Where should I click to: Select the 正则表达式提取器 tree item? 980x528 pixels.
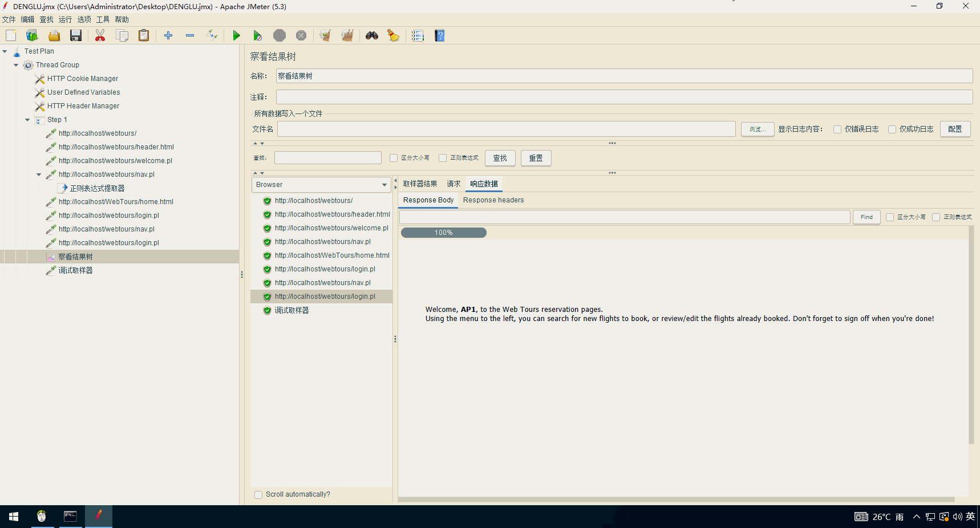pos(97,188)
